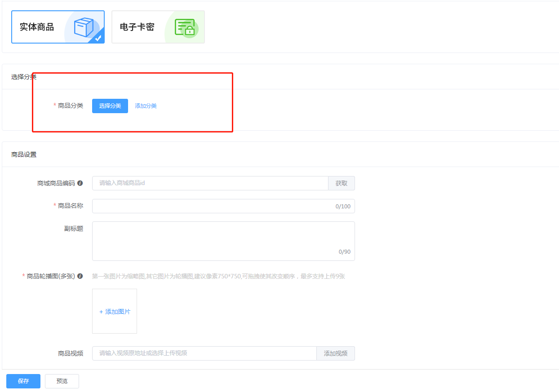This screenshot has width=559, height=392.
Task: Click the 获取 button
Action: (342, 183)
